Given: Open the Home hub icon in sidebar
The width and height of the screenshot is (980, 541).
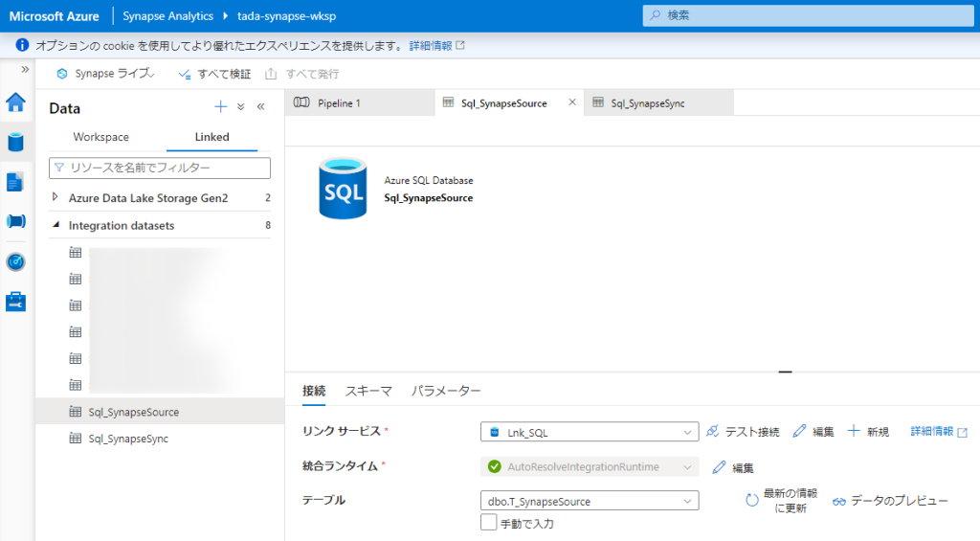Looking at the screenshot, I should [16, 102].
